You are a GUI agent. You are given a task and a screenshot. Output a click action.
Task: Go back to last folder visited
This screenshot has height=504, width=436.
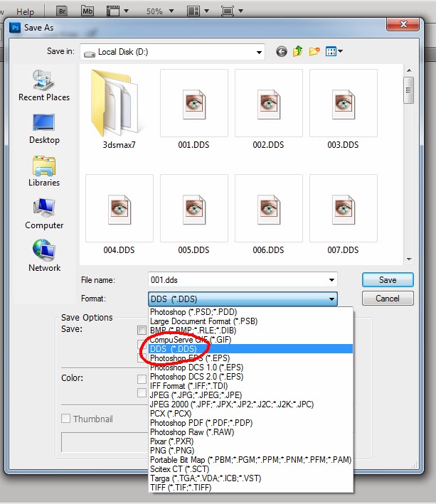click(x=282, y=51)
